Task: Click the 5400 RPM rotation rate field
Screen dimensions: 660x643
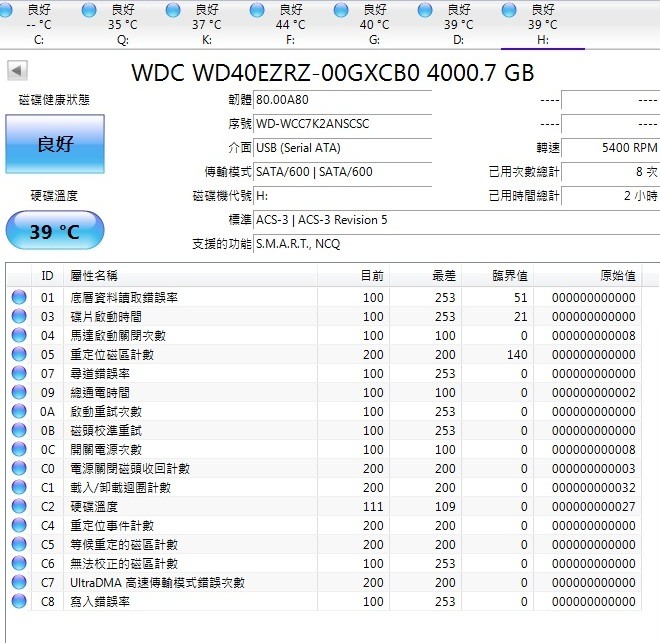Action: (x=610, y=148)
